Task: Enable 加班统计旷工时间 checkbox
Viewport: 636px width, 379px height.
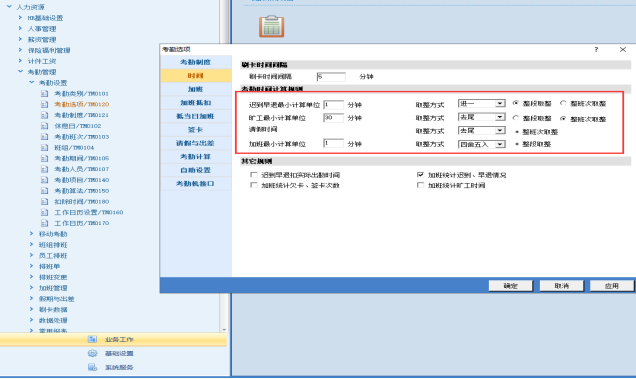Action: (x=421, y=185)
